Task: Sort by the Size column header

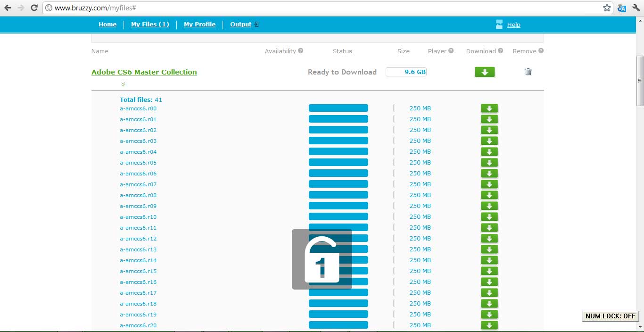Action: [404, 51]
